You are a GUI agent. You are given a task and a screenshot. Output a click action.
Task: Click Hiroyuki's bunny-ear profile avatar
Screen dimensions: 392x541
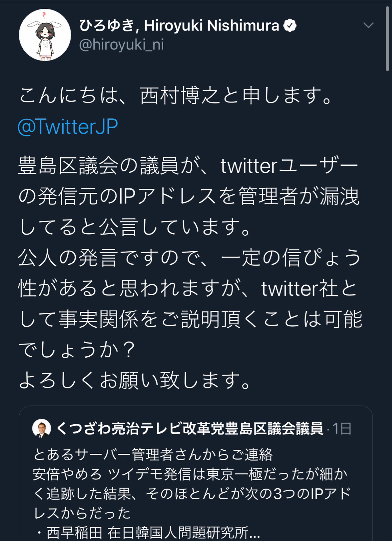pos(45,35)
